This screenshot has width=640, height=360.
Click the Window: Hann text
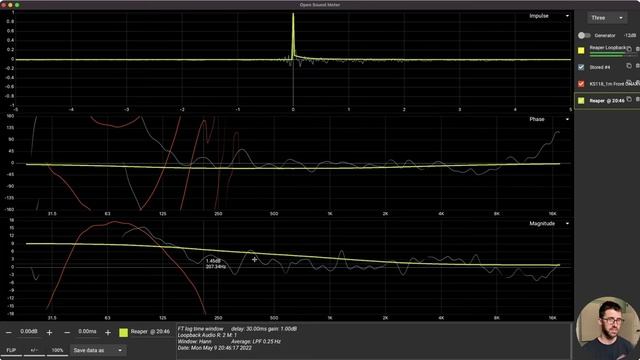click(x=194, y=342)
